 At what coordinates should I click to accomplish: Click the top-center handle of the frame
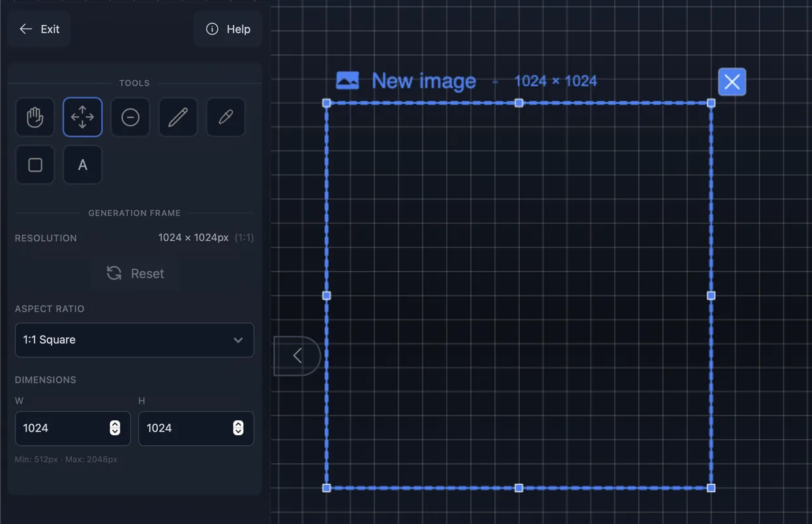(519, 102)
